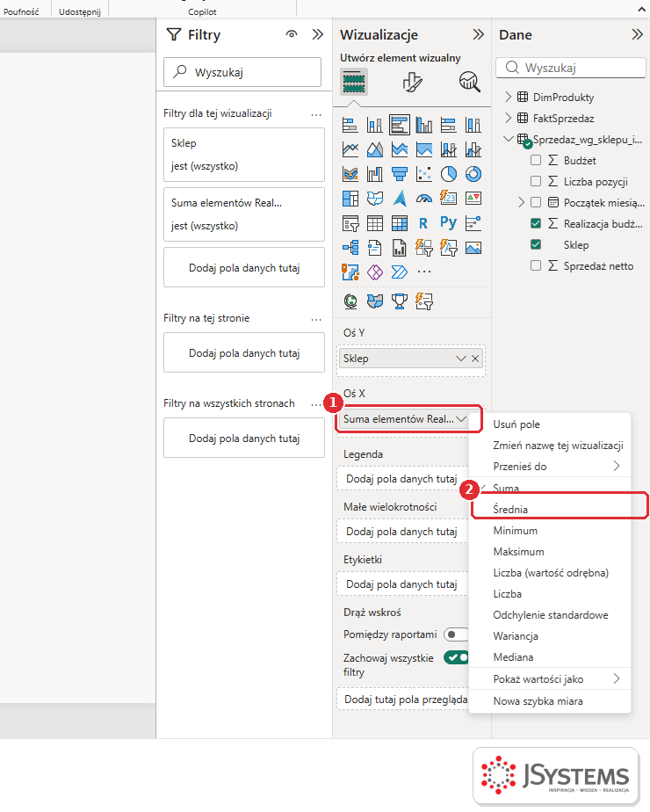The image size is (650, 812).
Task: Select the area chart visual
Action: [375, 149]
